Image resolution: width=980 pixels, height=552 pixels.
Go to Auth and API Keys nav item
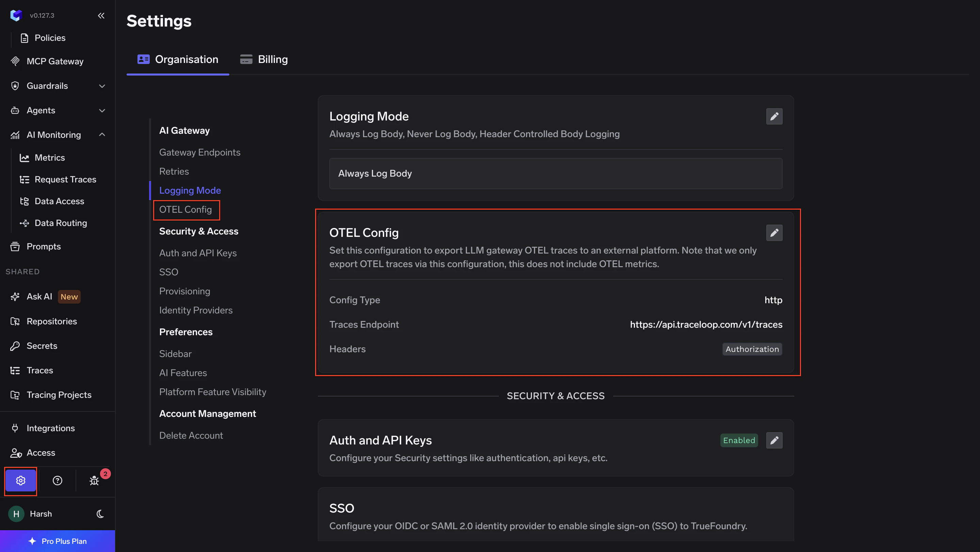point(198,253)
